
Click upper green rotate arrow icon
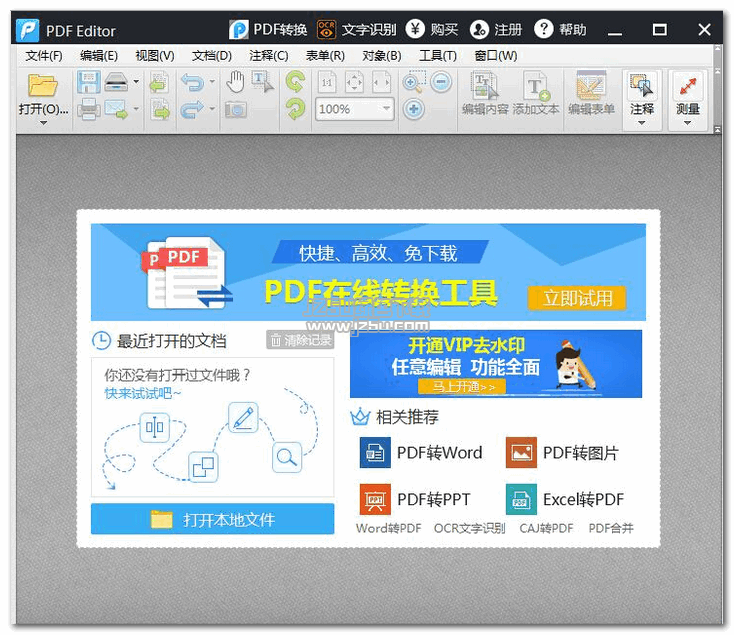295,81
